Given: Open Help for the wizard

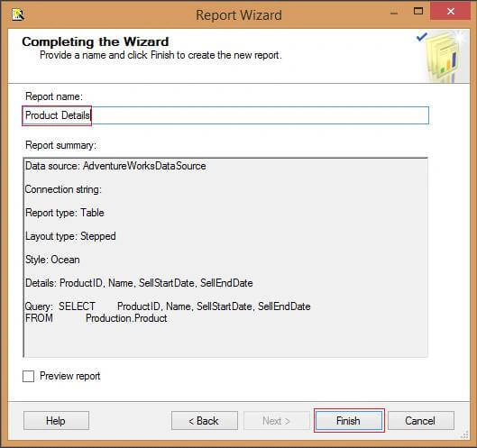Looking at the screenshot, I should [56, 421].
